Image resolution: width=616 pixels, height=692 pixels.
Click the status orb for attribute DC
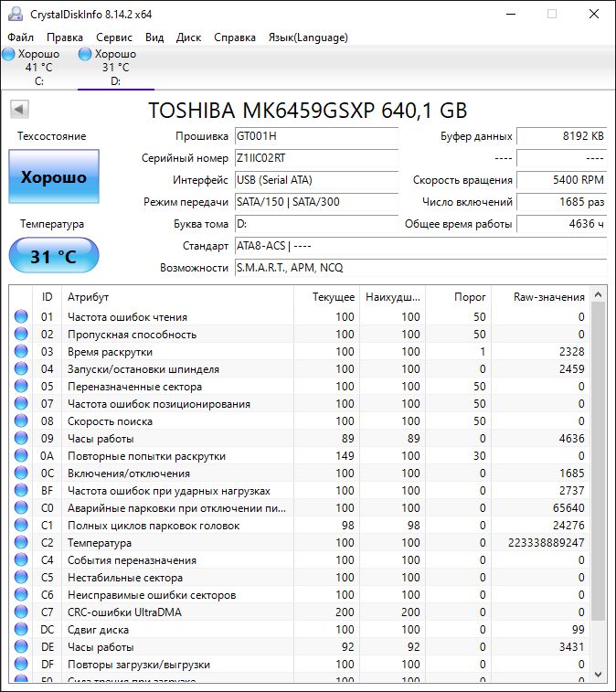tap(21, 629)
